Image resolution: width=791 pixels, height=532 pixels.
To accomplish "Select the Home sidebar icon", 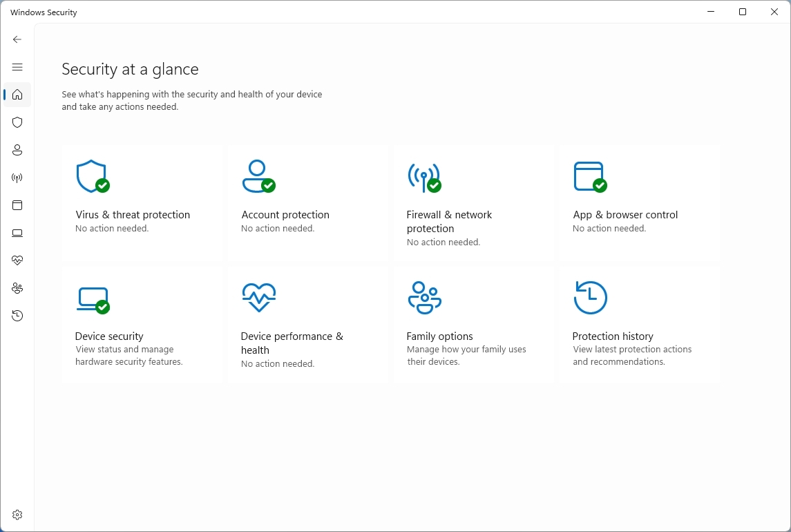I will (x=17, y=95).
